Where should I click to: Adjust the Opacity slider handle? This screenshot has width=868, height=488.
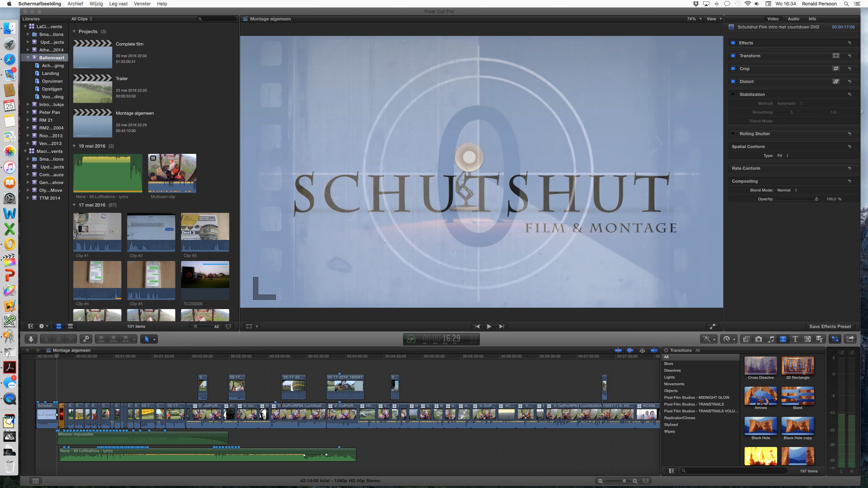(x=816, y=199)
